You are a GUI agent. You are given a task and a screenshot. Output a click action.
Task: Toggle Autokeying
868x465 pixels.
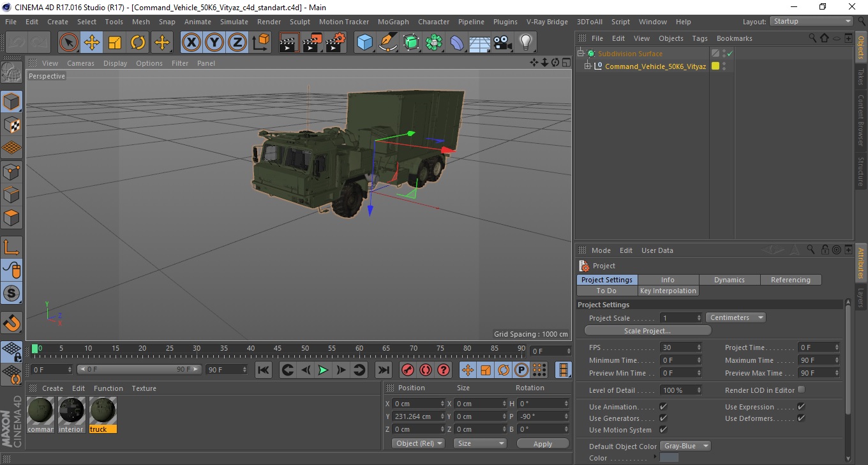point(425,370)
